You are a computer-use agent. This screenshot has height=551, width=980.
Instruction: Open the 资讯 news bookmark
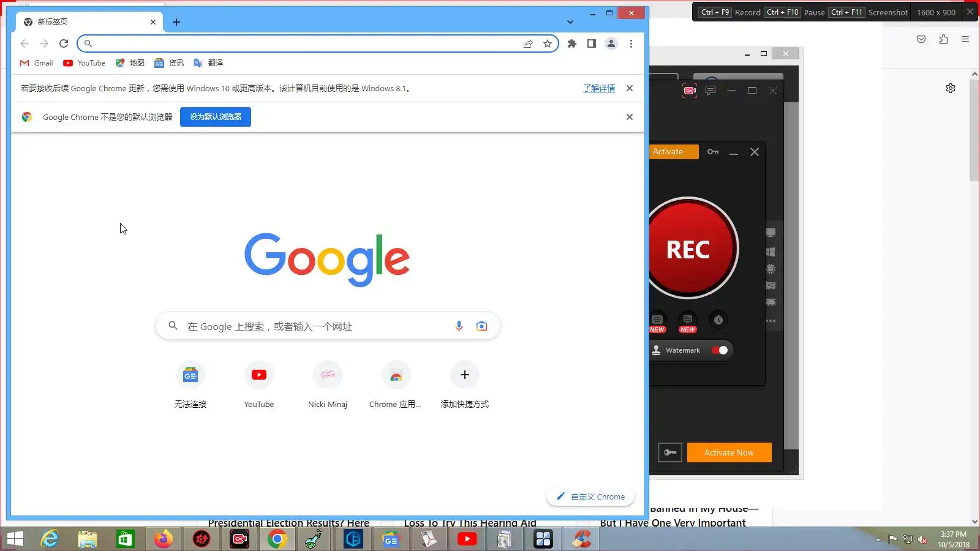click(170, 63)
